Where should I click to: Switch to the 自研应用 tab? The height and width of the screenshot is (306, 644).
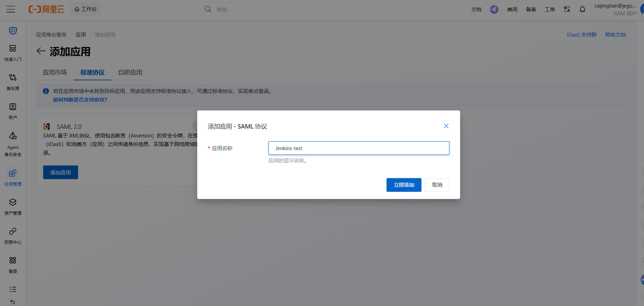(130, 72)
